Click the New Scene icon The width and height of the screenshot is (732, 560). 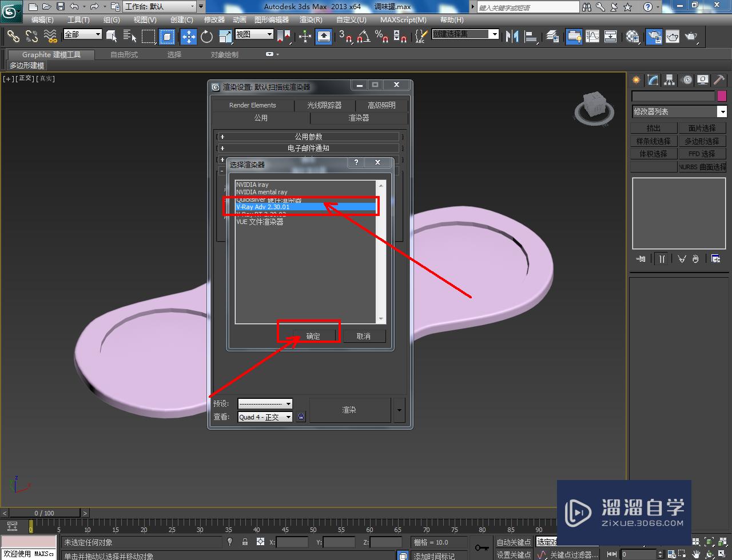pyautogui.click(x=33, y=7)
